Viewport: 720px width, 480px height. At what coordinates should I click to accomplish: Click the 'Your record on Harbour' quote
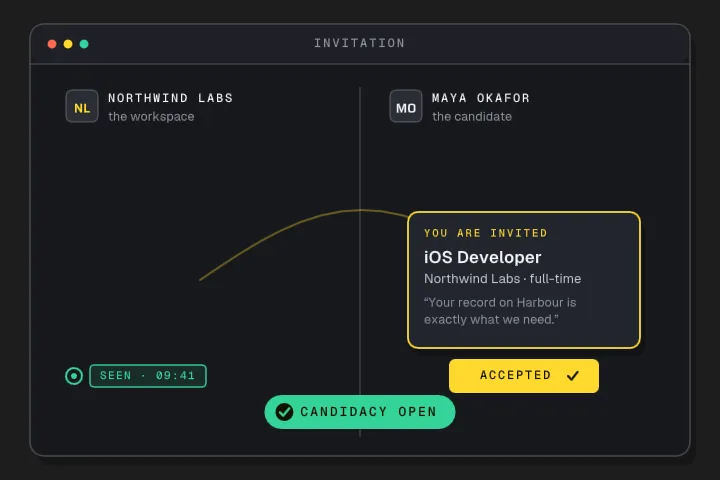pos(500,311)
